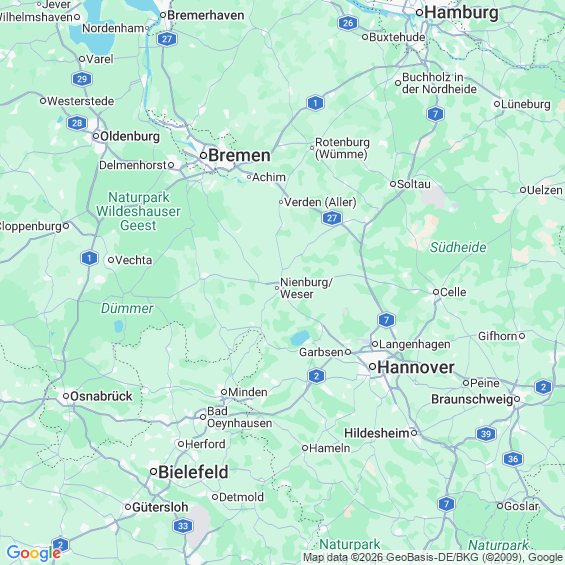Click the A33 highway shield south of Gütersloh
The height and width of the screenshot is (565, 565).
tap(183, 526)
